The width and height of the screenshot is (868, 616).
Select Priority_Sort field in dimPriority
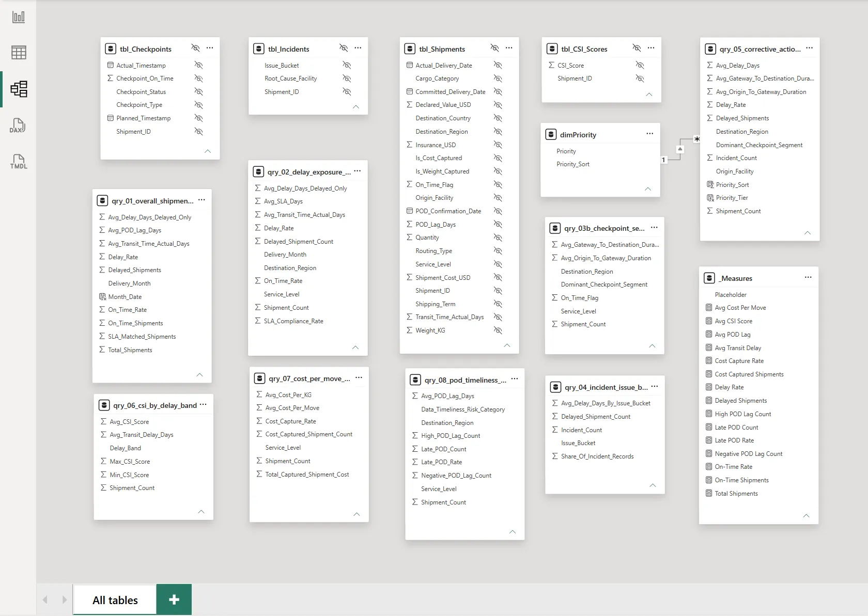point(572,164)
